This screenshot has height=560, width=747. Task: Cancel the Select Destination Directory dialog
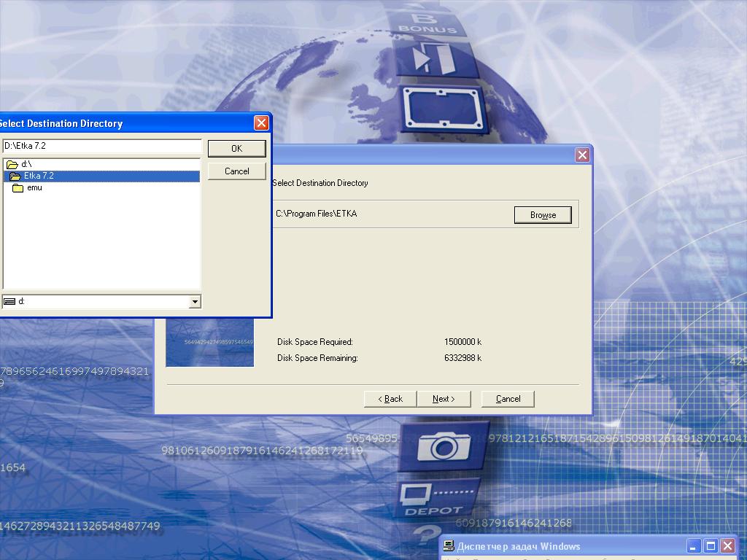click(x=236, y=171)
